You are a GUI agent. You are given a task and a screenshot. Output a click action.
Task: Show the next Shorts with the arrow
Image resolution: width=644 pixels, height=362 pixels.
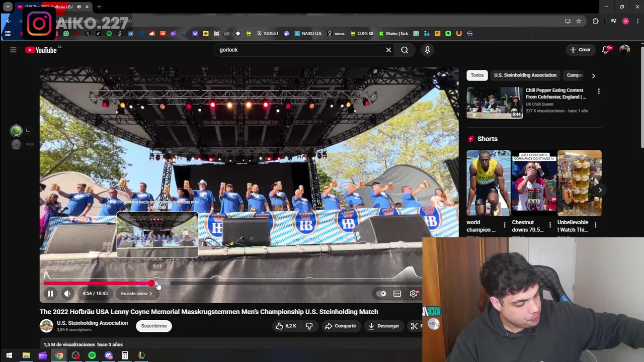pos(600,190)
